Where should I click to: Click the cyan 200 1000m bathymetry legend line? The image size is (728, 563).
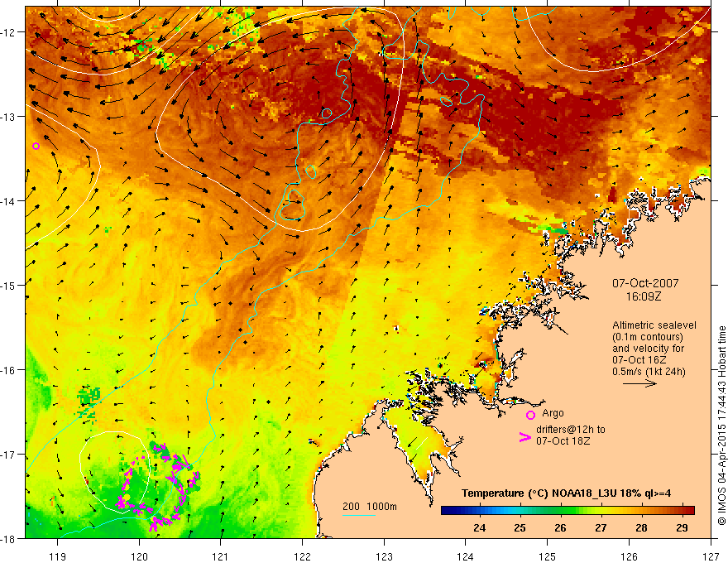coord(359,515)
